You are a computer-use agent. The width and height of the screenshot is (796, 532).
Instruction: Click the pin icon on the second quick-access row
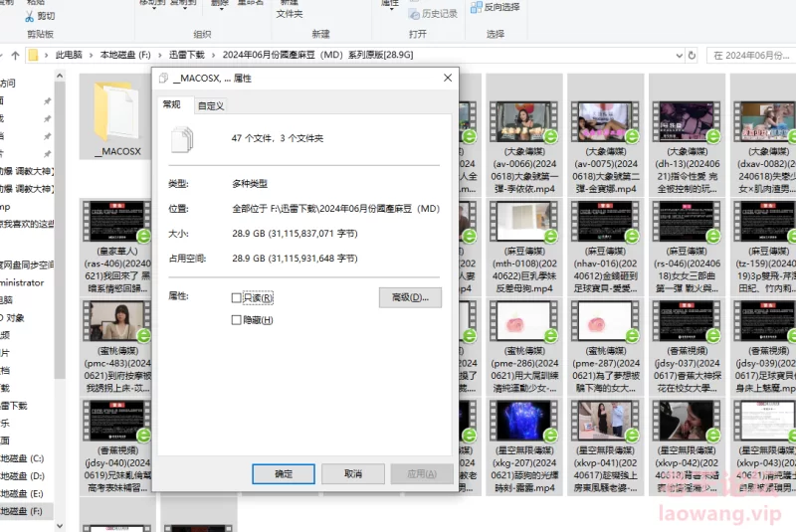(47, 118)
